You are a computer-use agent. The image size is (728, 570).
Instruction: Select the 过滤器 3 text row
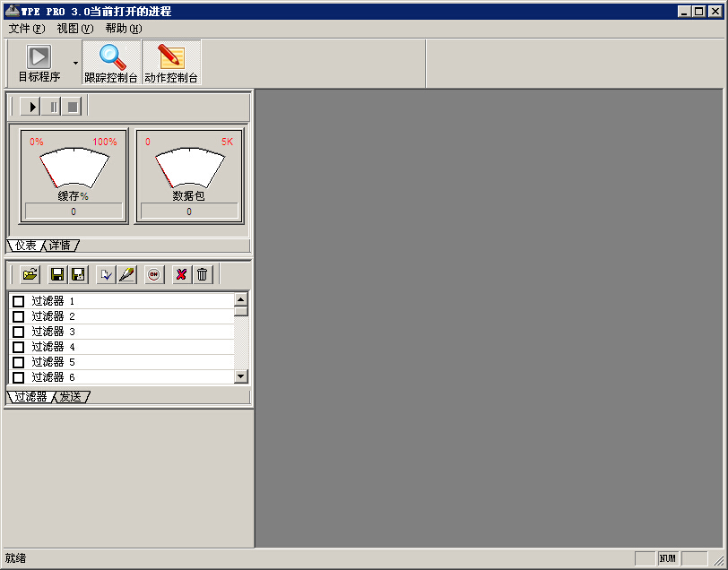[x=122, y=332]
